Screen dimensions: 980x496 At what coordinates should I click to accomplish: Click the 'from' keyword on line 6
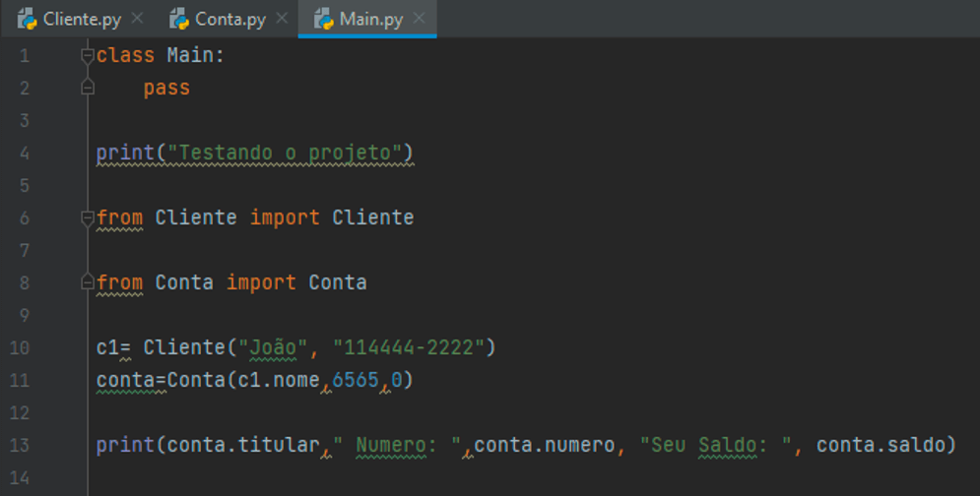(119, 217)
